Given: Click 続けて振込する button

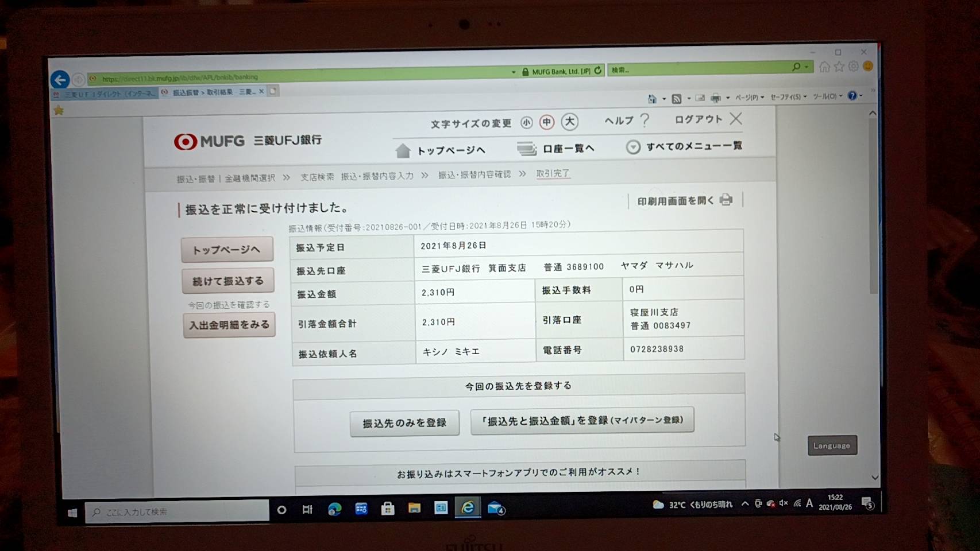Looking at the screenshot, I should (x=228, y=281).
